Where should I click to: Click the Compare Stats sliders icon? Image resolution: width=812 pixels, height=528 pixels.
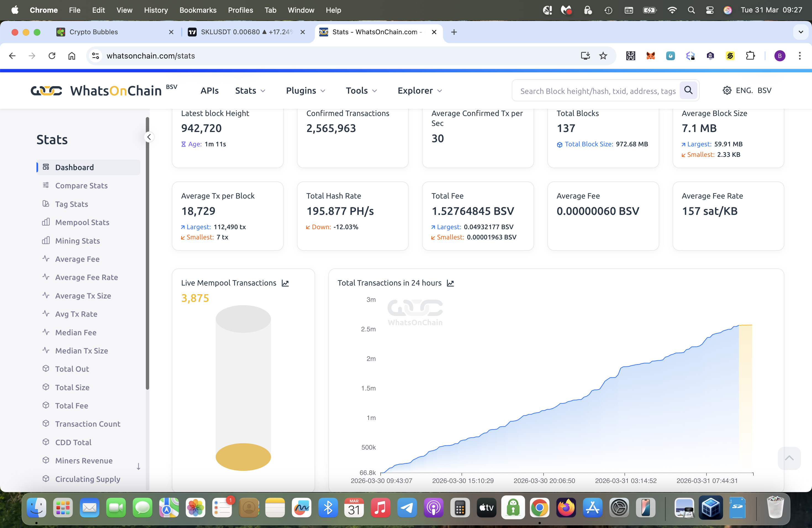coord(46,185)
